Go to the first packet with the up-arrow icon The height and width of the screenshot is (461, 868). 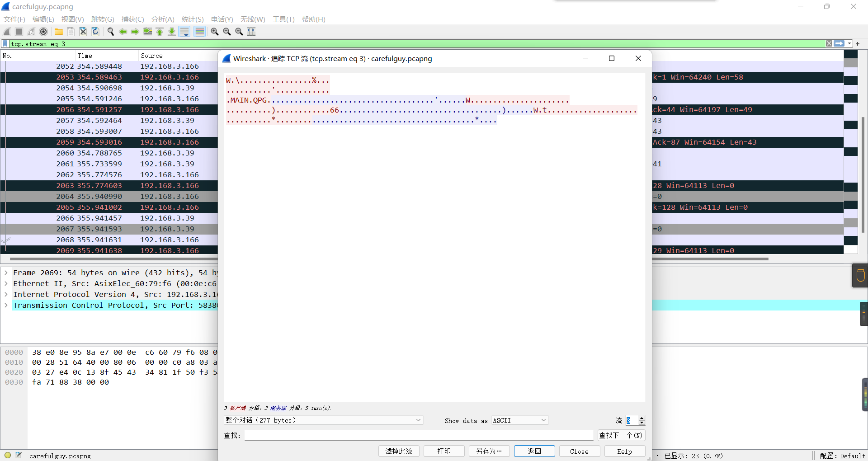tap(160, 32)
